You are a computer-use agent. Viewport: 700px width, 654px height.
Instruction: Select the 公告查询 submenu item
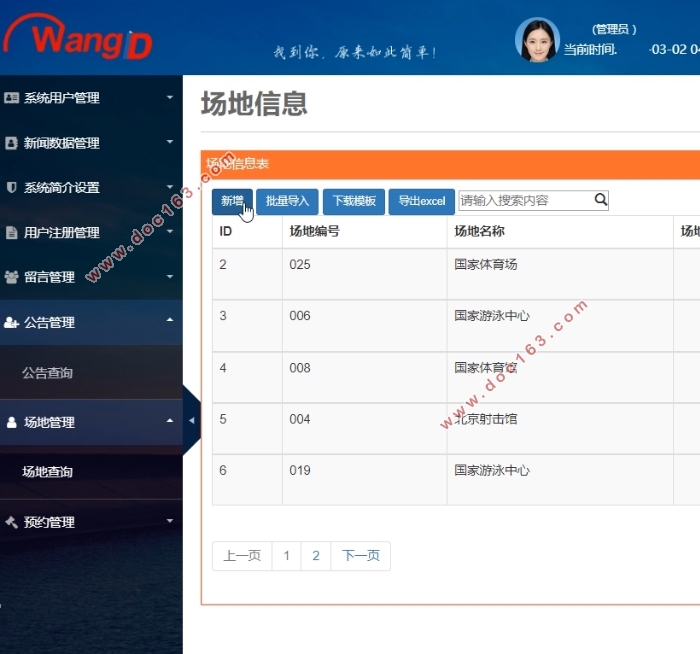tap(91, 373)
